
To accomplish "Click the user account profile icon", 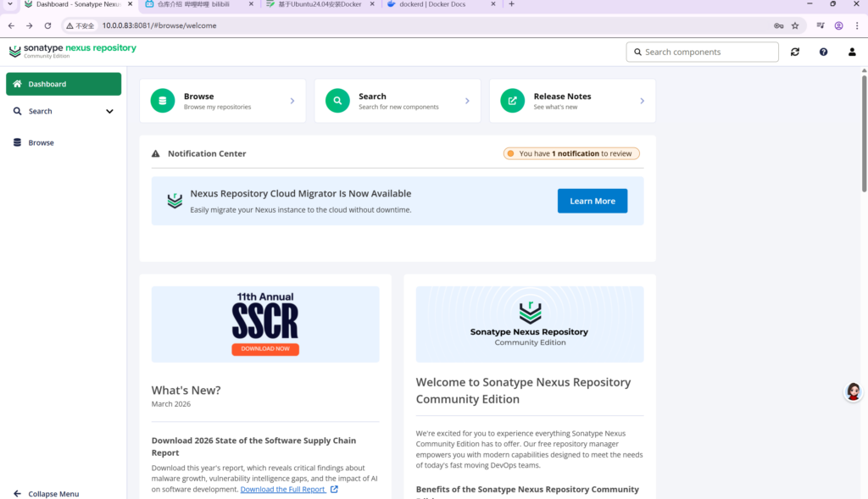I will [x=852, y=52].
